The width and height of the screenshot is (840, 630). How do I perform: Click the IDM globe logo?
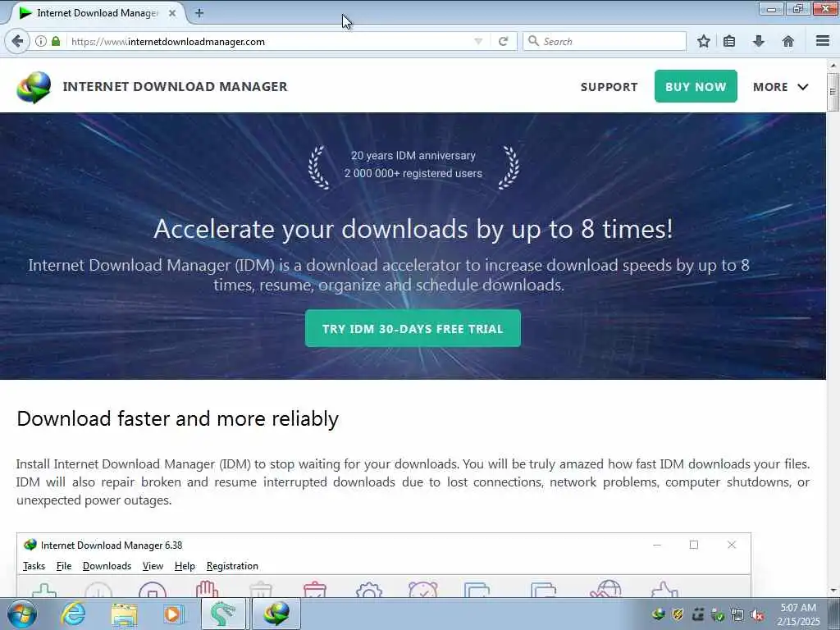click(34, 87)
